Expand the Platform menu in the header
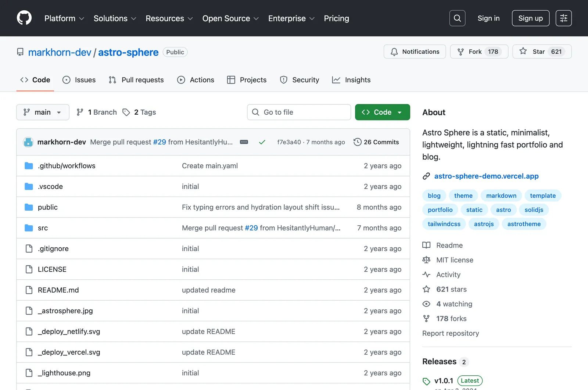Viewport: 588px width, 390px height. point(64,18)
